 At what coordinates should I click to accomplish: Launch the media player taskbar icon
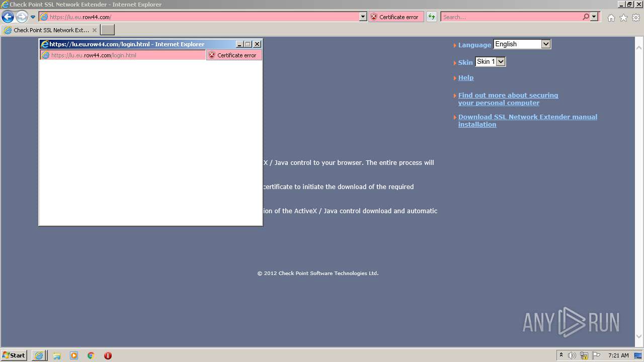[74, 355]
